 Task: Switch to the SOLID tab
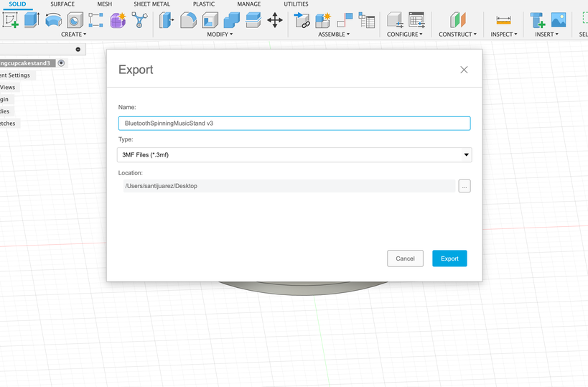point(18,4)
